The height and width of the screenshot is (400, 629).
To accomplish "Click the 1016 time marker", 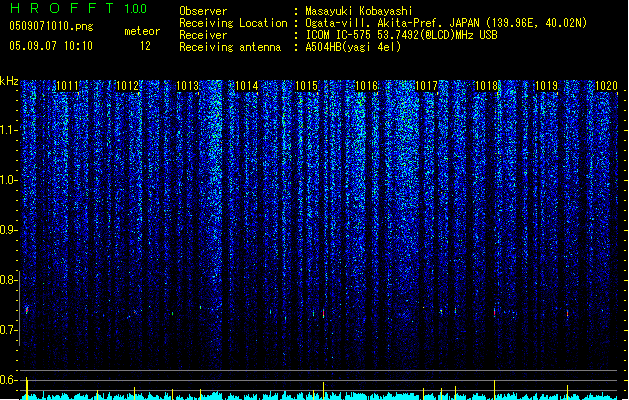I will point(367,86).
